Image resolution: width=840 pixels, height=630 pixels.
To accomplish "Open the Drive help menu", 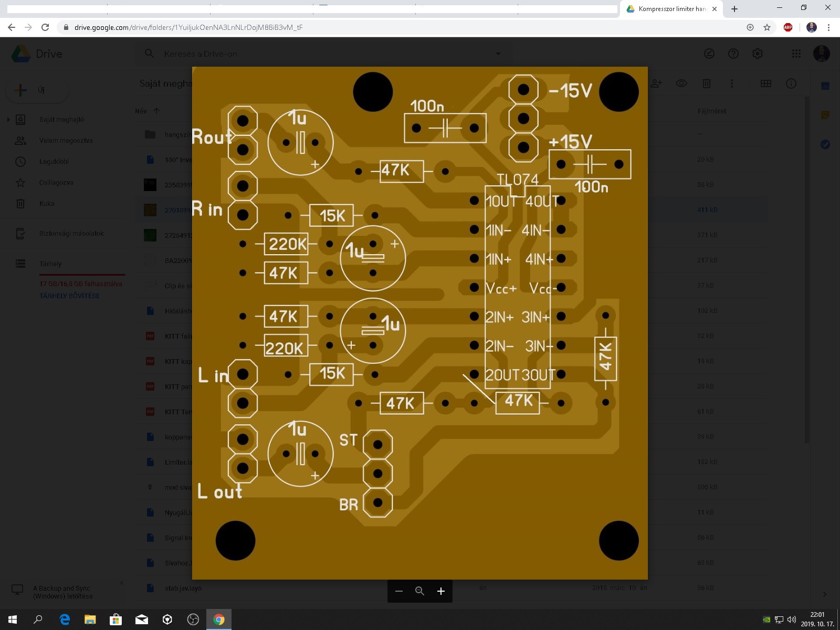I will [733, 54].
